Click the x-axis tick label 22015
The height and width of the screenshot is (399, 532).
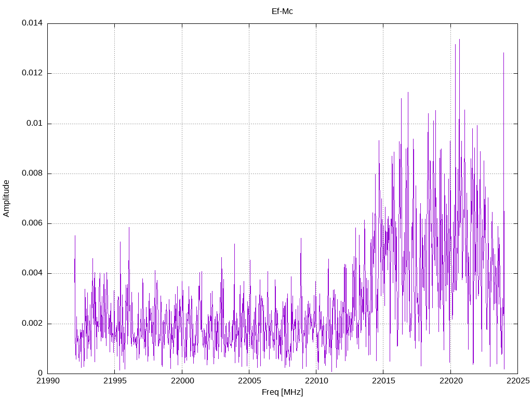pyautogui.click(x=384, y=381)
